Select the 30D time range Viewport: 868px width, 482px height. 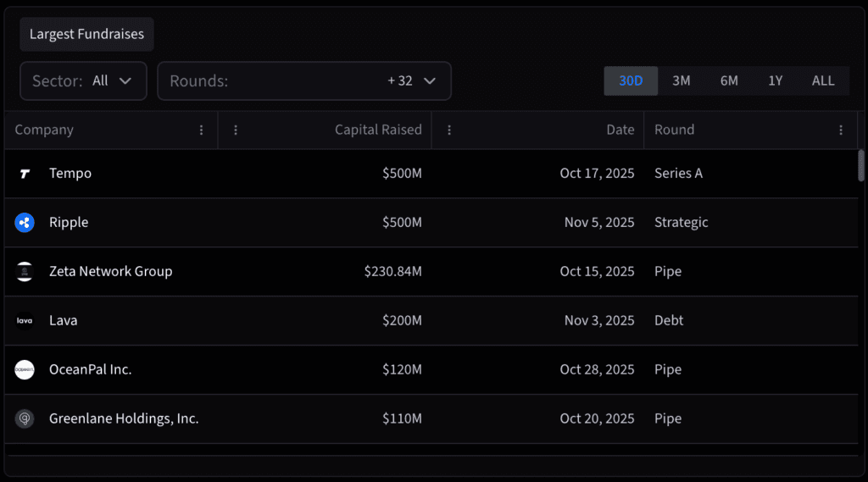(631, 81)
